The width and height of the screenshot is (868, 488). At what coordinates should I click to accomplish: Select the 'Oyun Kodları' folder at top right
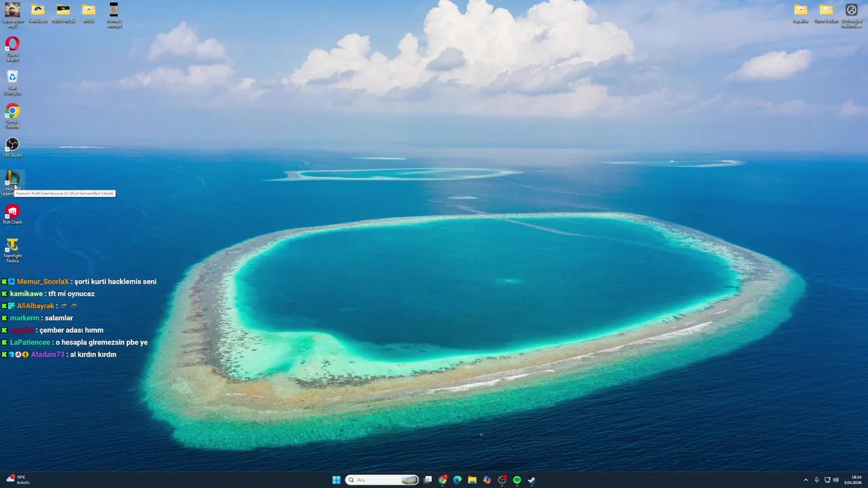tap(826, 13)
